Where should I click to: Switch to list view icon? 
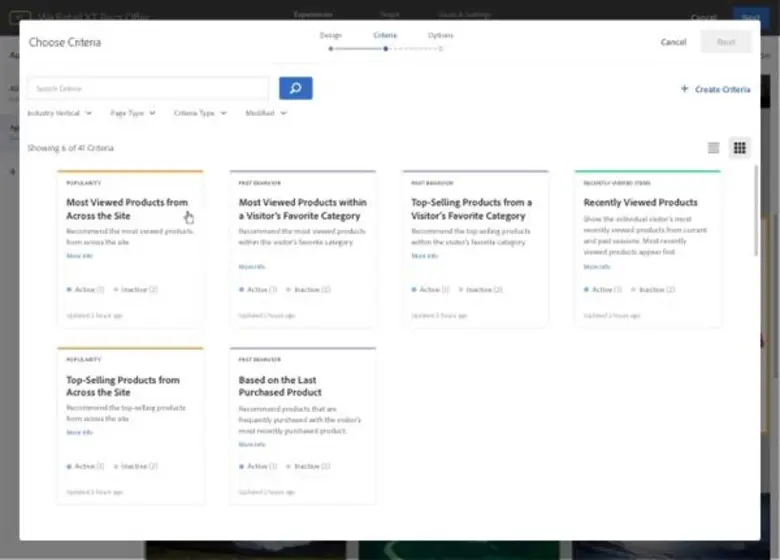click(x=713, y=148)
